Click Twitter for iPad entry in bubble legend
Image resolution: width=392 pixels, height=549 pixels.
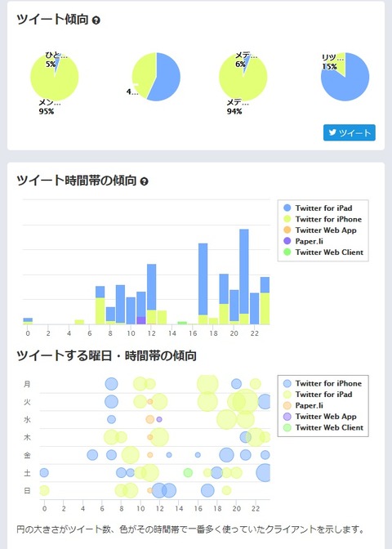pyautogui.click(x=318, y=395)
